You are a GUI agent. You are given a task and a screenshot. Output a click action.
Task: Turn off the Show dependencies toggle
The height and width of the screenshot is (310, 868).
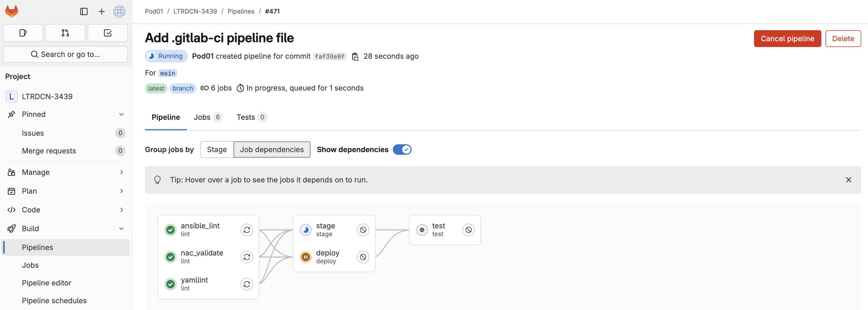[x=402, y=150]
